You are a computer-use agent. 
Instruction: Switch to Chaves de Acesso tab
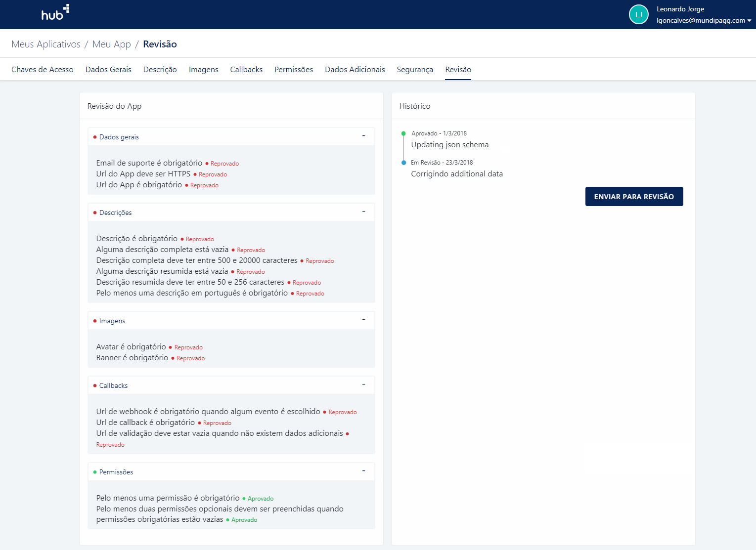click(43, 70)
